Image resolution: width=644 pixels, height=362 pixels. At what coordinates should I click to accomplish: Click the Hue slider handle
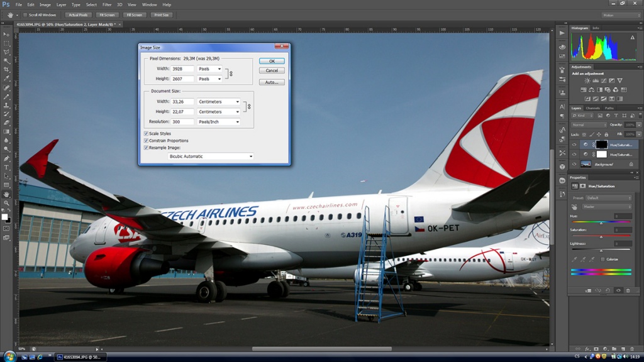[x=601, y=223]
